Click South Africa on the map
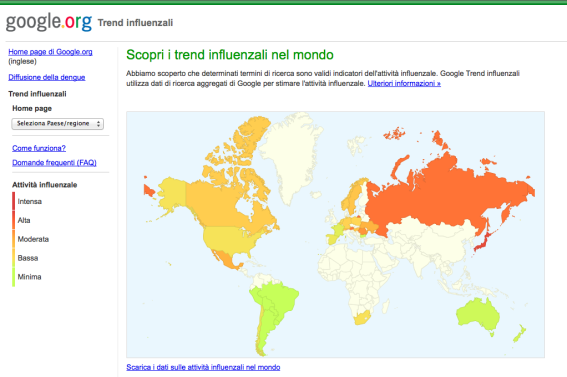Screen dimensions: 567x377 point(362,317)
